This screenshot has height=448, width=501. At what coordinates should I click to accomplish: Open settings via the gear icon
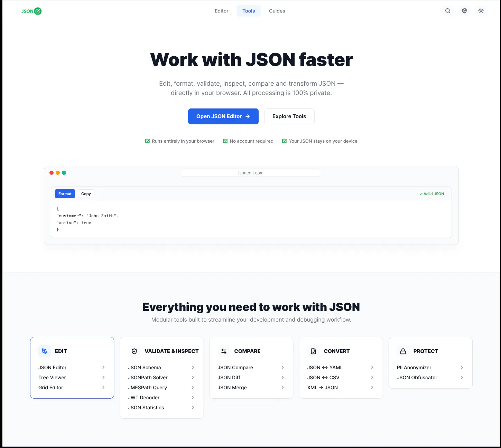[x=464, y=11]
